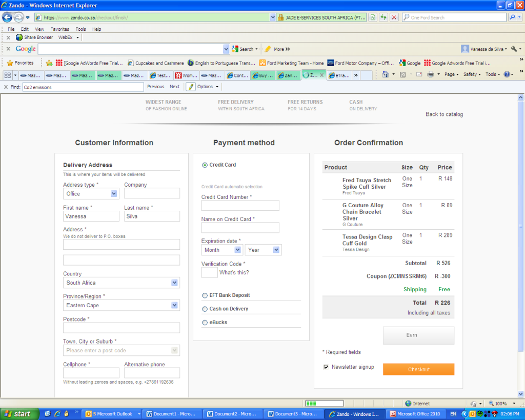The image size is (525, 420).
Task: Switch to the eTra... browser tab
Action: coord(339,75)
